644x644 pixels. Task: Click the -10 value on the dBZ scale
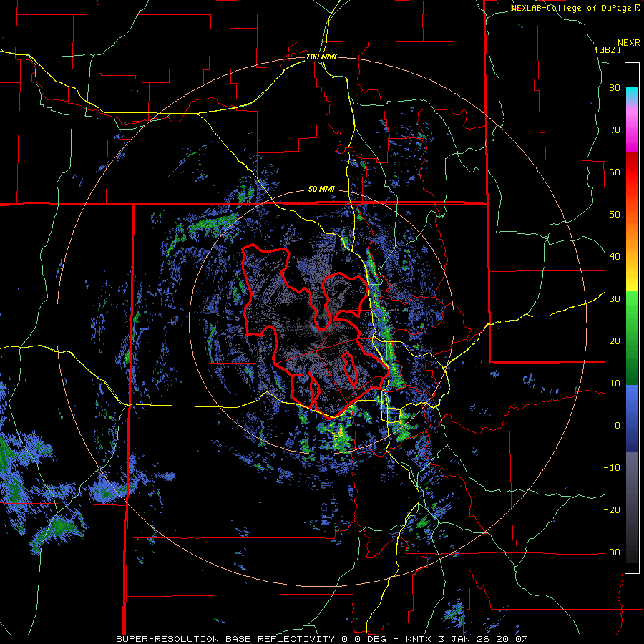click(x=612, y=467)
